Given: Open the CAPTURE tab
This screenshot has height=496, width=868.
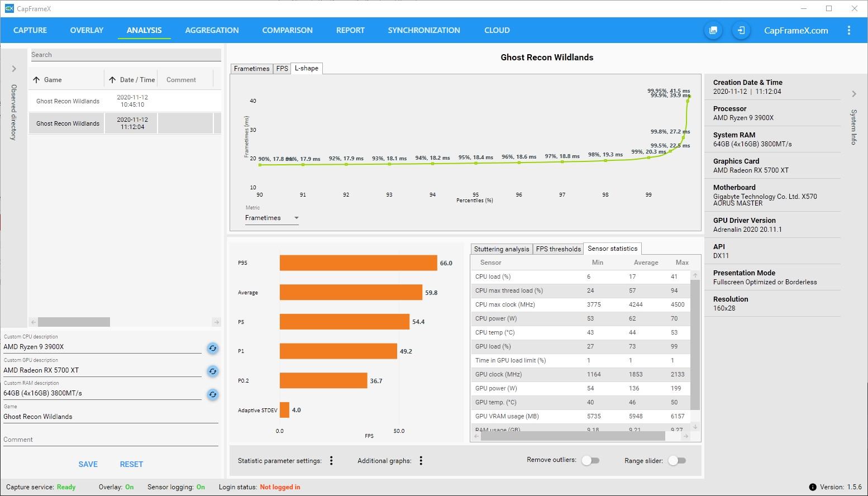Looking at the screenshot, I should click(x=30, y=30).
